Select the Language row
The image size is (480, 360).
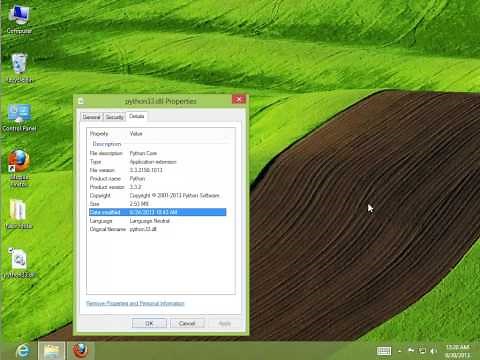point(157,221)
